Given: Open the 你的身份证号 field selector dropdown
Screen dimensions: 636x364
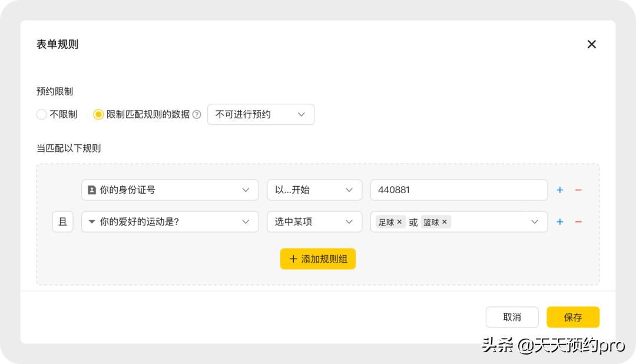Looking at the screenshot, I should pos(170,190).
